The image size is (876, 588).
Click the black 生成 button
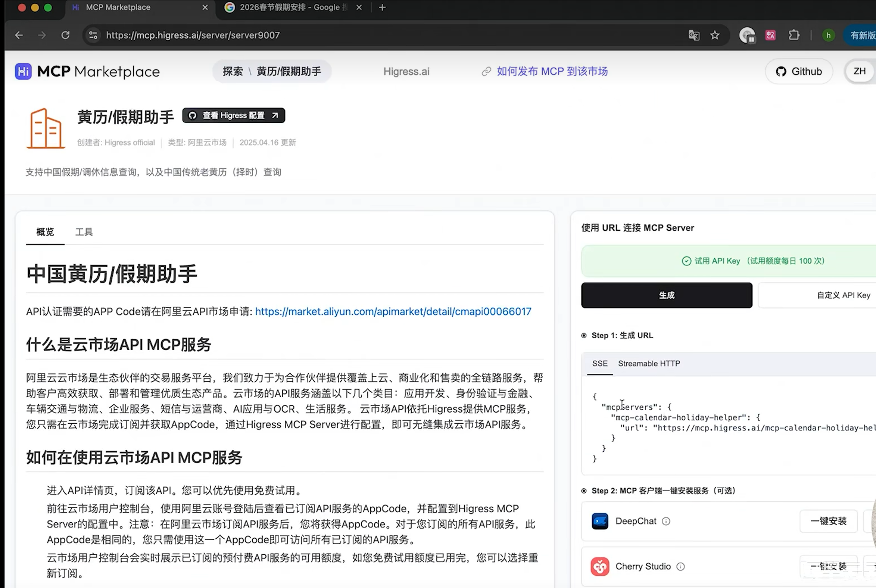(x=667, y=296)
